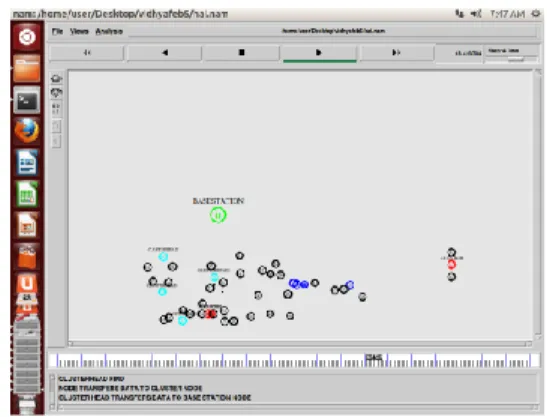
Task: Play the animation backward
Action: pyautogui.click(x=164, y=53)
